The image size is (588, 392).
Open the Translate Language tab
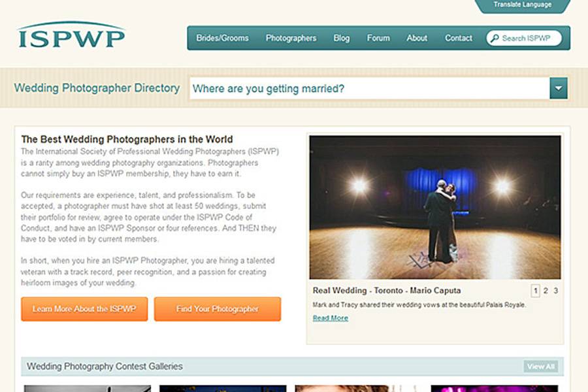coord(523,5)
